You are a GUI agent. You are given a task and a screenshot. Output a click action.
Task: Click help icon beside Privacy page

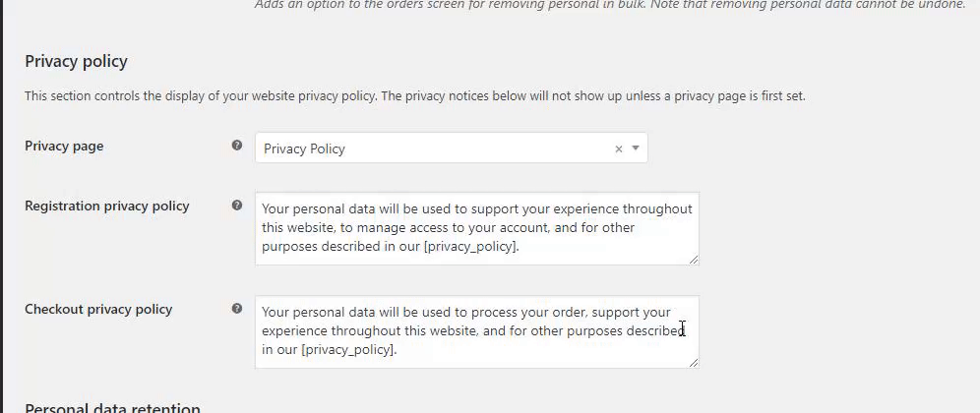point(237,146)
